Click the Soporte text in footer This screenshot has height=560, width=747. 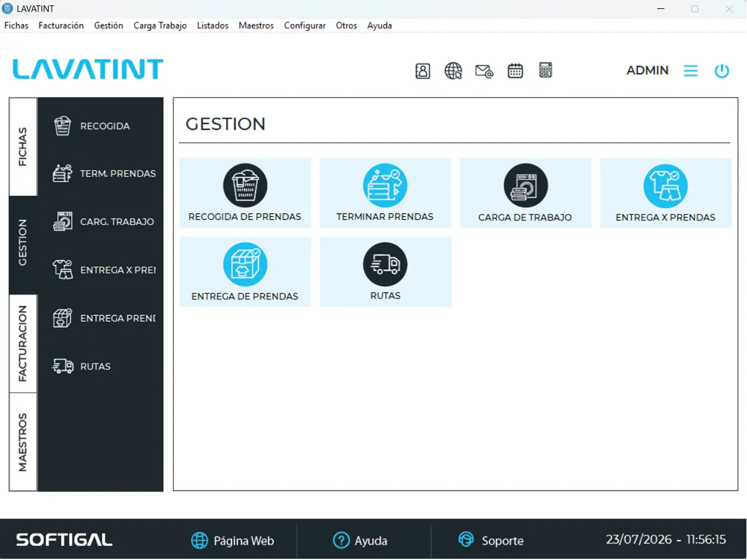click(x=502, y=541)
